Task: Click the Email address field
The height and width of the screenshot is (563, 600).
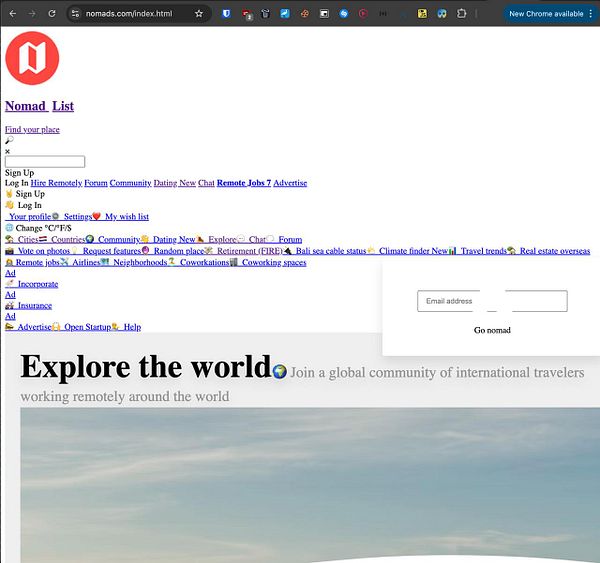Action: (x=492, y=301)
